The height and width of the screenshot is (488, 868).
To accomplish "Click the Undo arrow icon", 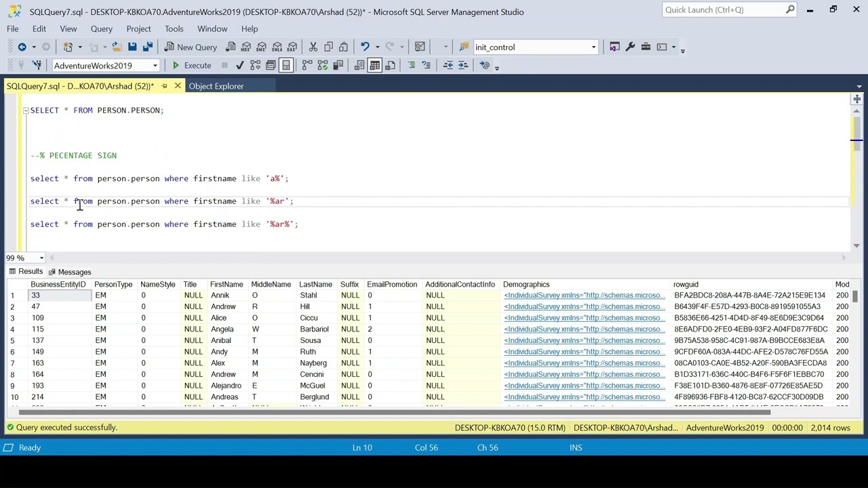I will tap(365, 47).
